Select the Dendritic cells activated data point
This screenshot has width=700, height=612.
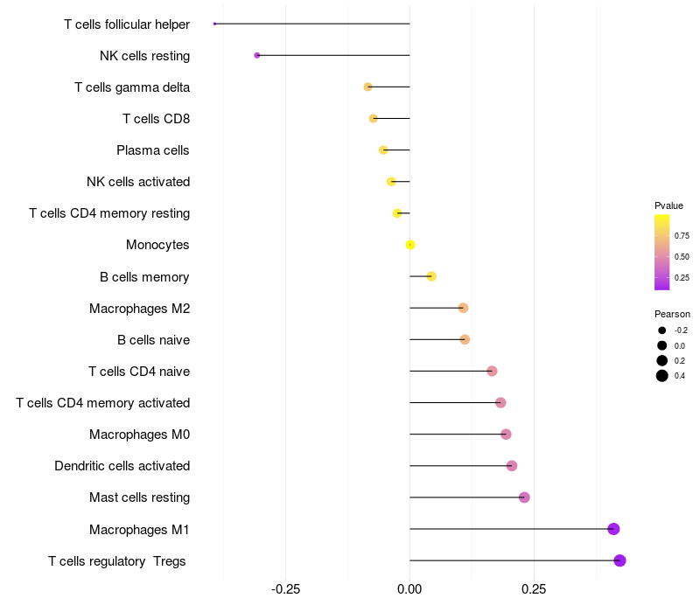tap(512, 466)
